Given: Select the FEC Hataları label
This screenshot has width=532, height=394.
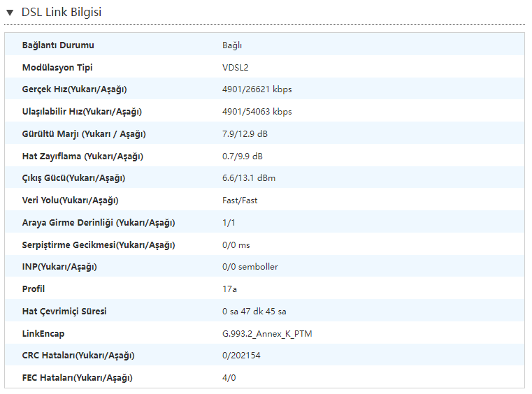Looking at the screenshot, I should pos(77,378).
